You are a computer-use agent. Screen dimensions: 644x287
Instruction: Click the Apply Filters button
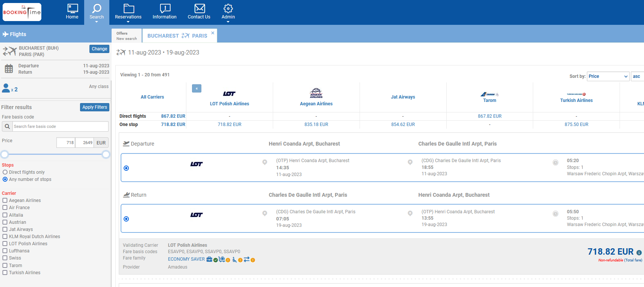[95, 107]
